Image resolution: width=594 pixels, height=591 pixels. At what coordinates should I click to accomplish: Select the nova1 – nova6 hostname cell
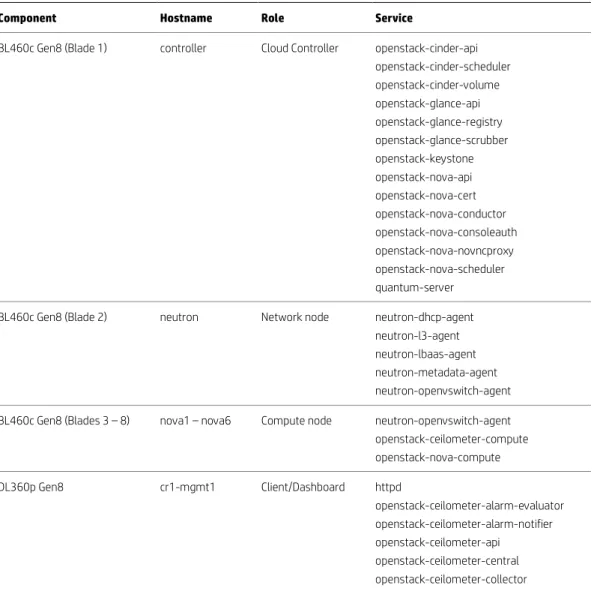[195, 421]
